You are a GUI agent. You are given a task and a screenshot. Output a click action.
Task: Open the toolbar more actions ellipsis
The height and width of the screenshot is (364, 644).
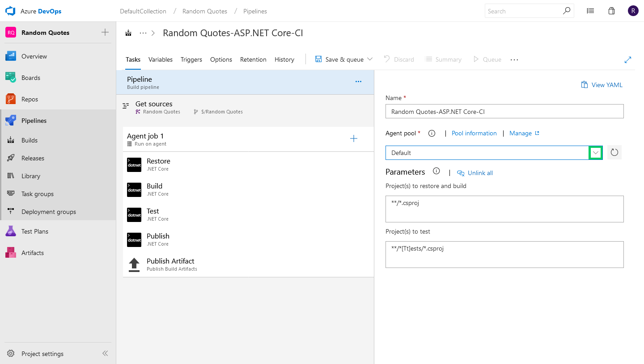pos(514,59)
